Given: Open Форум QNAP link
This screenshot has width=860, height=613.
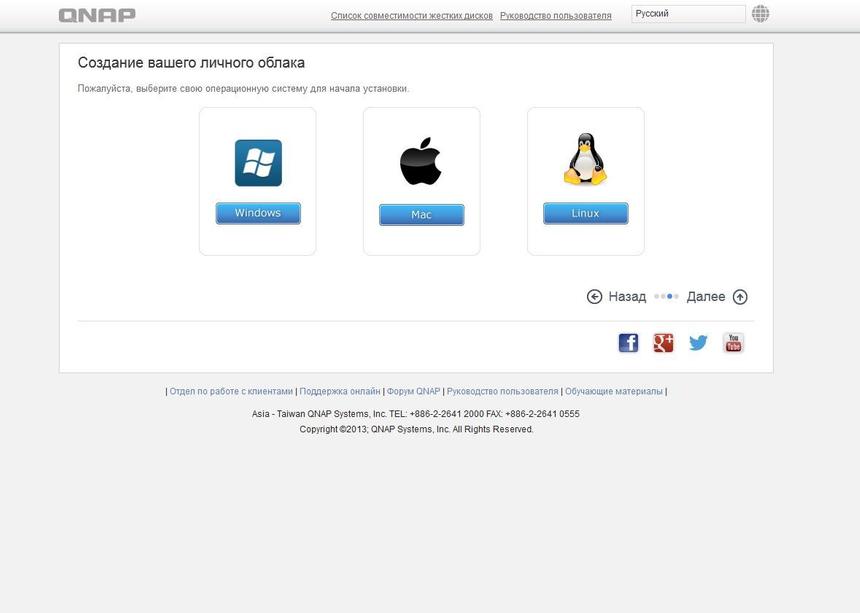Looking at the screenshot, I should point(414,391).
